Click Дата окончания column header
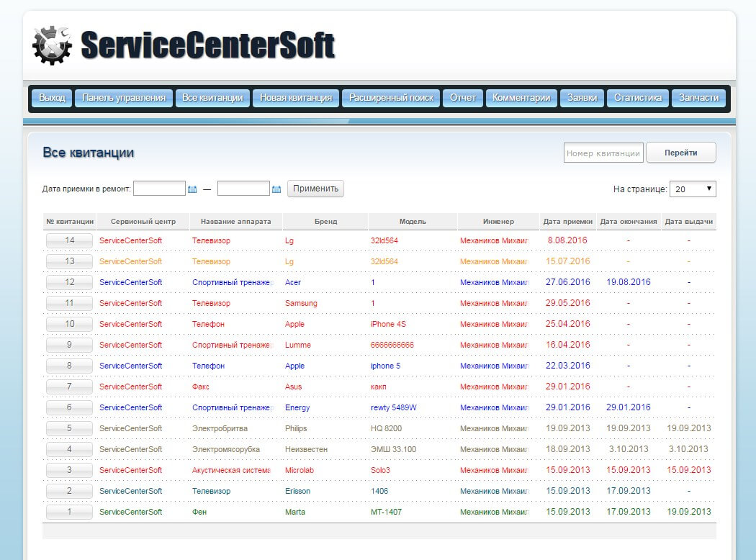 tap(629, 222)
